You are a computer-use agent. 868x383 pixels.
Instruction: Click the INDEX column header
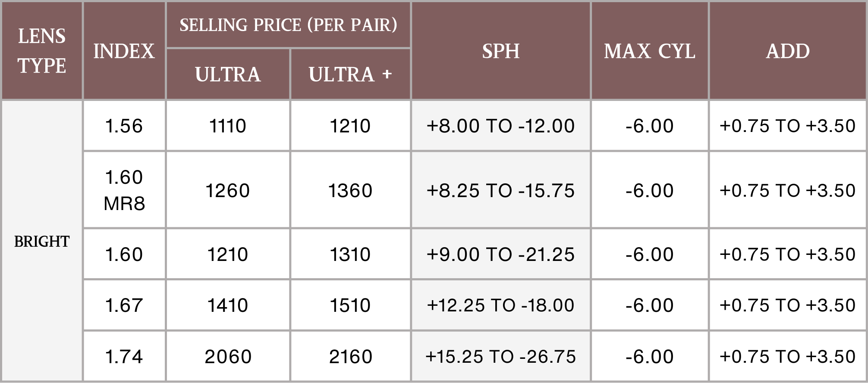(124, 51)
